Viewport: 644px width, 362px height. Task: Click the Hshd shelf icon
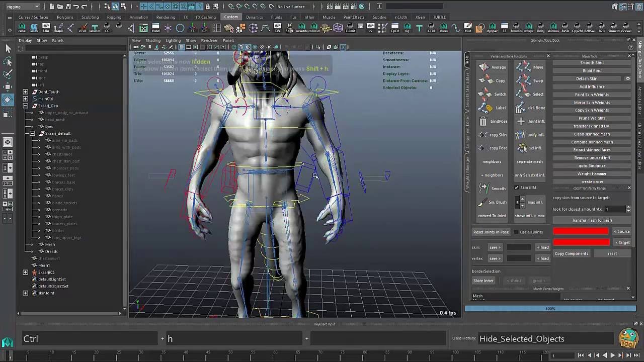[x=155, y=28]
